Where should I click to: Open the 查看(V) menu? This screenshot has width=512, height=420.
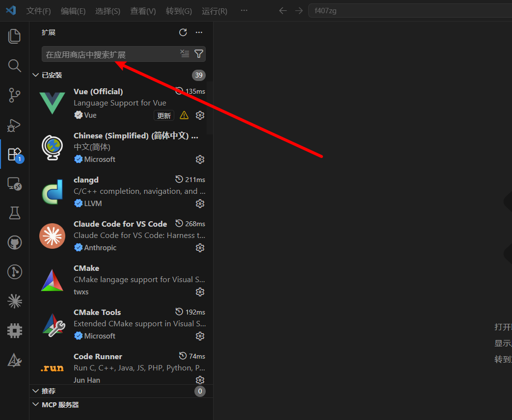(143, 11)
